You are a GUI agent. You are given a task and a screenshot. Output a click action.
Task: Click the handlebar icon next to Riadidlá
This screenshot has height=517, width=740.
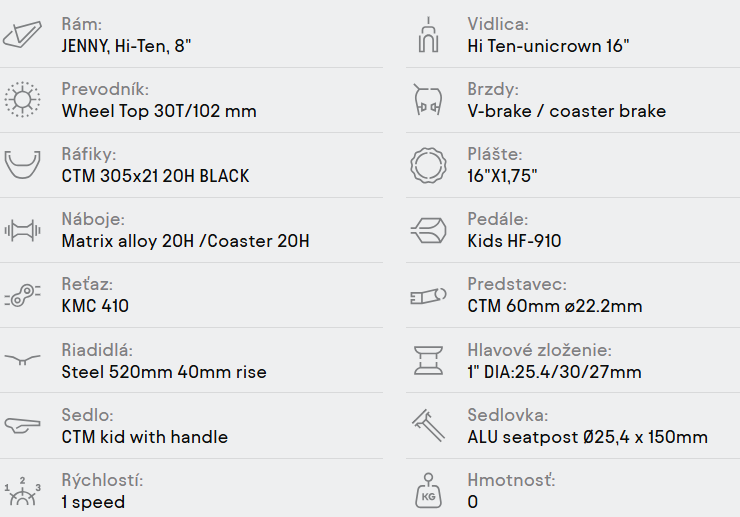(x=21, y=360)
